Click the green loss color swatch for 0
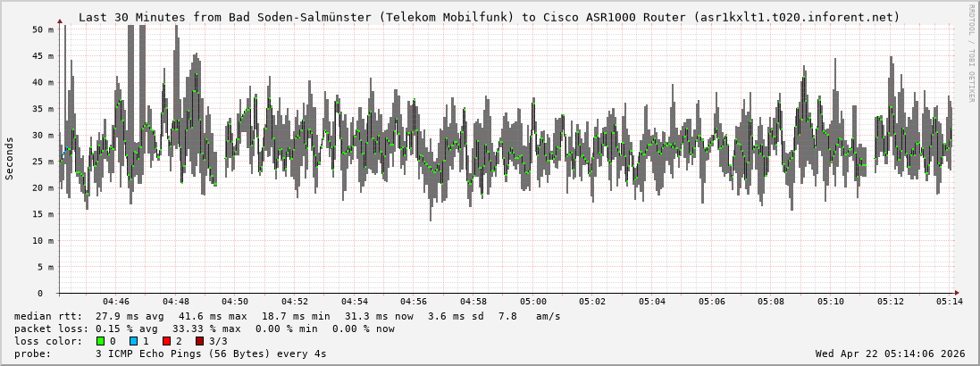Image resolution: width=980 pixels, height=366 pixels. pyautogui.click(x=100, y=341)
